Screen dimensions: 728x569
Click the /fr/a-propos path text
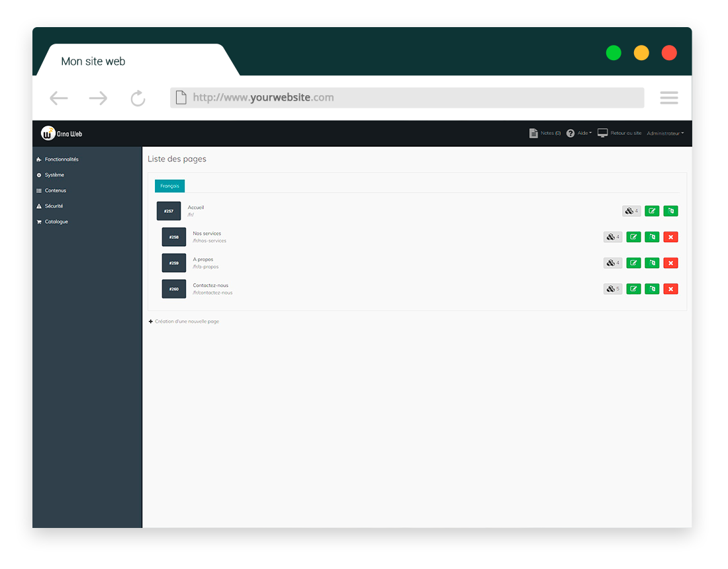[205, 267]
